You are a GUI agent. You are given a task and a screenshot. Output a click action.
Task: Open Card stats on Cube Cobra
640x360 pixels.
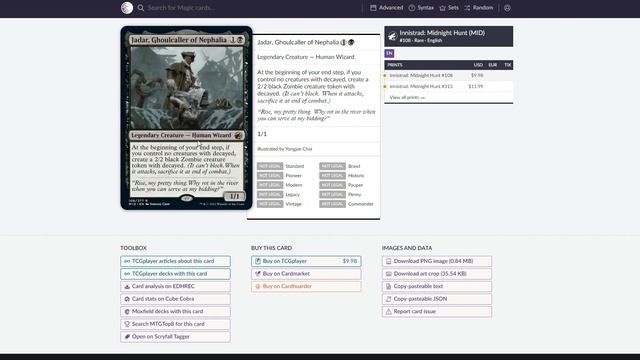(176, 299)
